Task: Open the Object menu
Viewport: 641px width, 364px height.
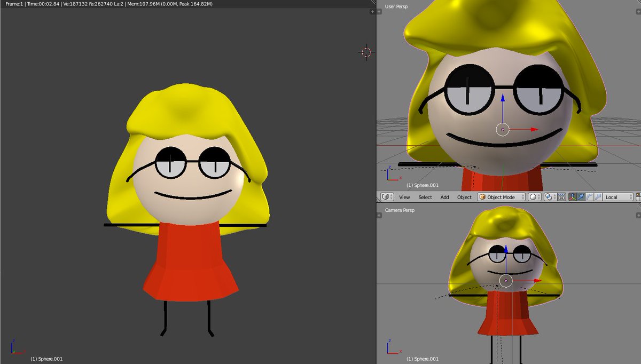Action: [x=464, y=197]
